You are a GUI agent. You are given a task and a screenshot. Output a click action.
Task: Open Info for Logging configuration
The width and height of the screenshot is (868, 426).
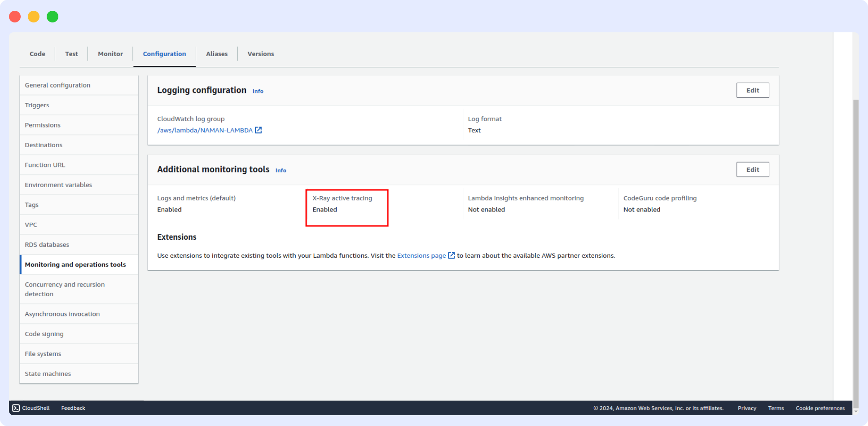[258, 91]
